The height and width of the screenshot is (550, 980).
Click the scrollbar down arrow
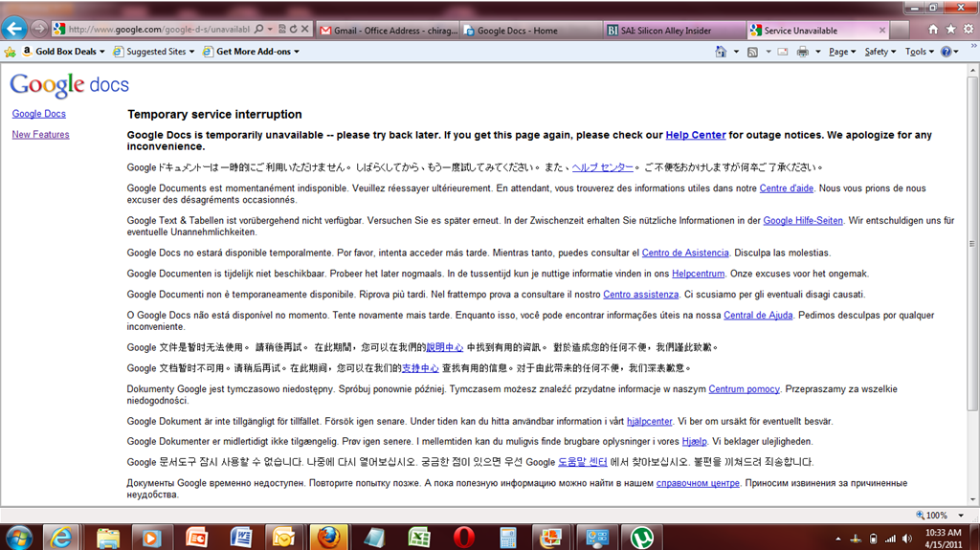tap(972, 499)
